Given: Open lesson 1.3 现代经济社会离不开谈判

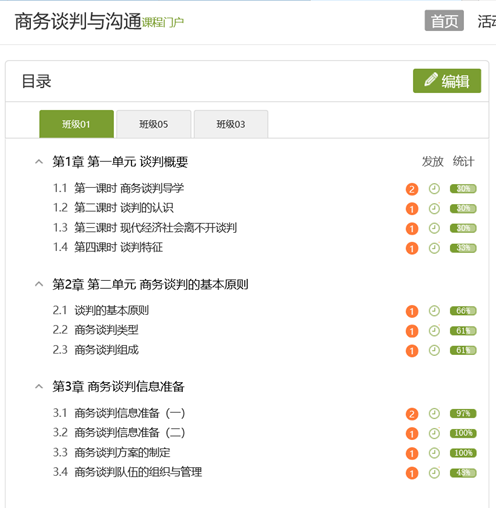Looking at the screenshot, I should [145, 228].
